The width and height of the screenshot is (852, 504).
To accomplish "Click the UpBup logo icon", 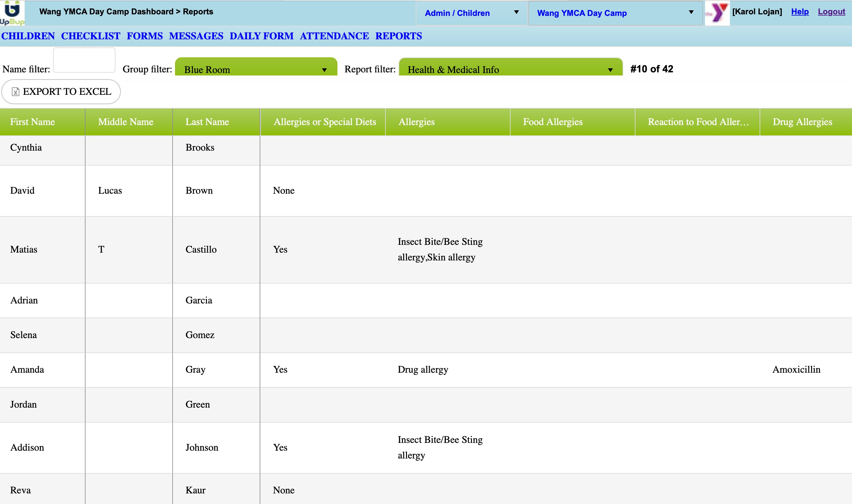I will pyautogui.click(x=12, y=13).
